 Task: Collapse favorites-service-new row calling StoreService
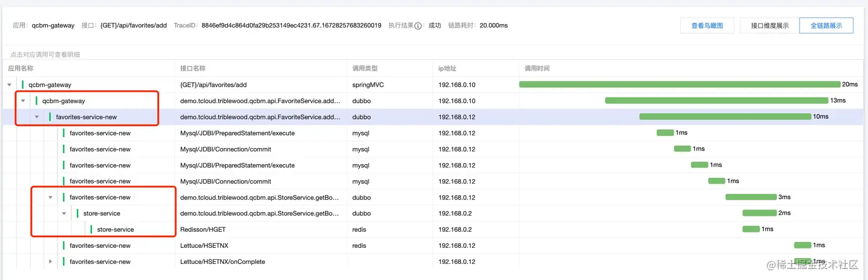tap(51, 197)
